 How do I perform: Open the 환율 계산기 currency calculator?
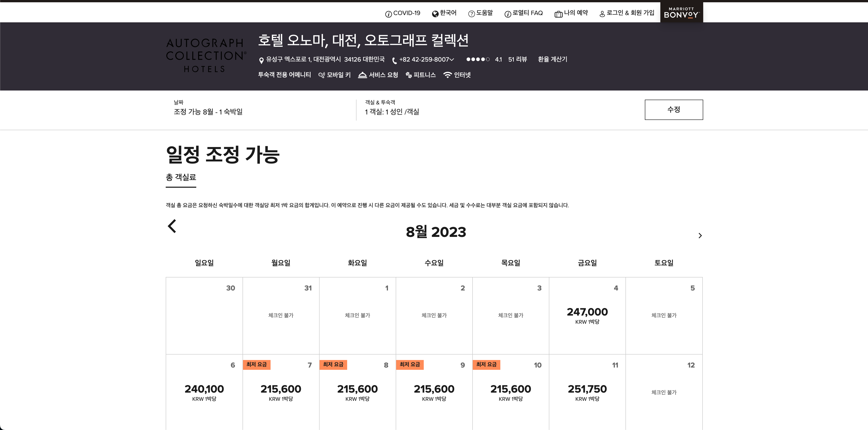[x=552, y=59]
